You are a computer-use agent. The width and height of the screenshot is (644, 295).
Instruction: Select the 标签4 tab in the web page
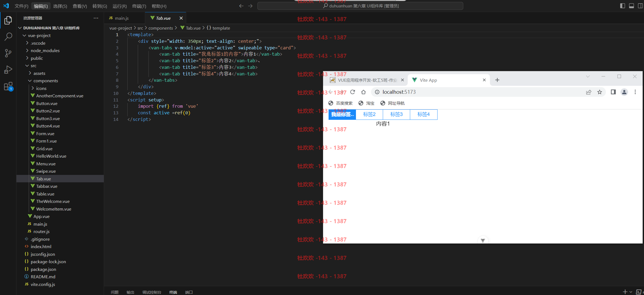point(424,114)
